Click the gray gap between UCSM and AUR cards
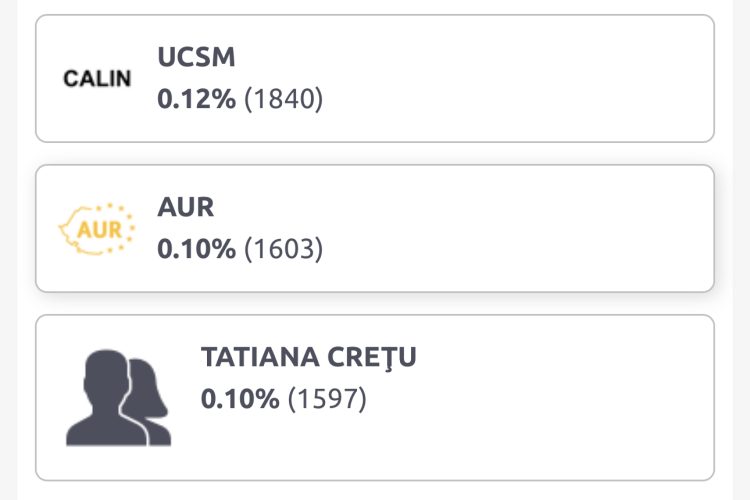The image size is (750, 500). pyautogui.click(x=375, y=154)
